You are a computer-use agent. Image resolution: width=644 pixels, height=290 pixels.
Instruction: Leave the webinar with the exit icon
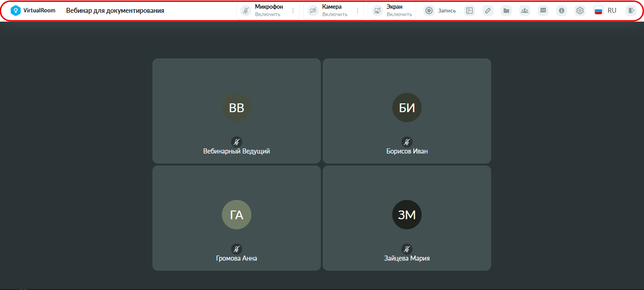coord(631,11)
